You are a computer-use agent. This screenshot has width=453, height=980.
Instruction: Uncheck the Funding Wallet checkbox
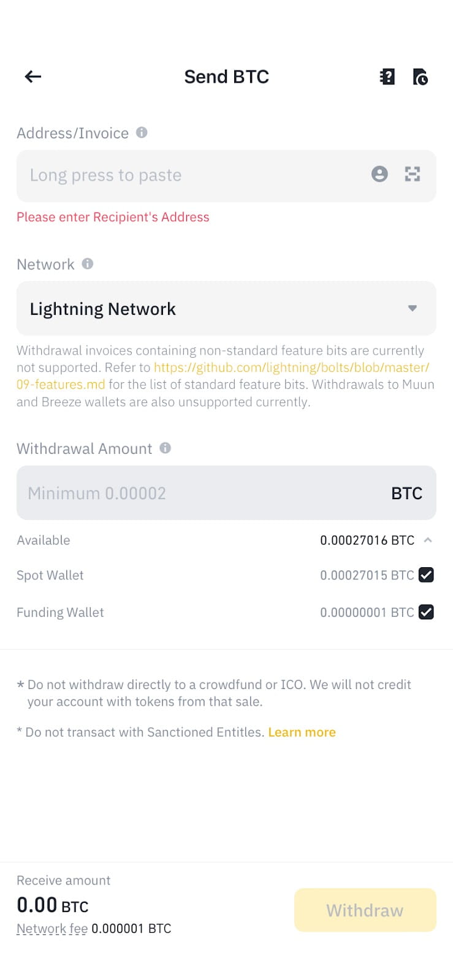426,612
